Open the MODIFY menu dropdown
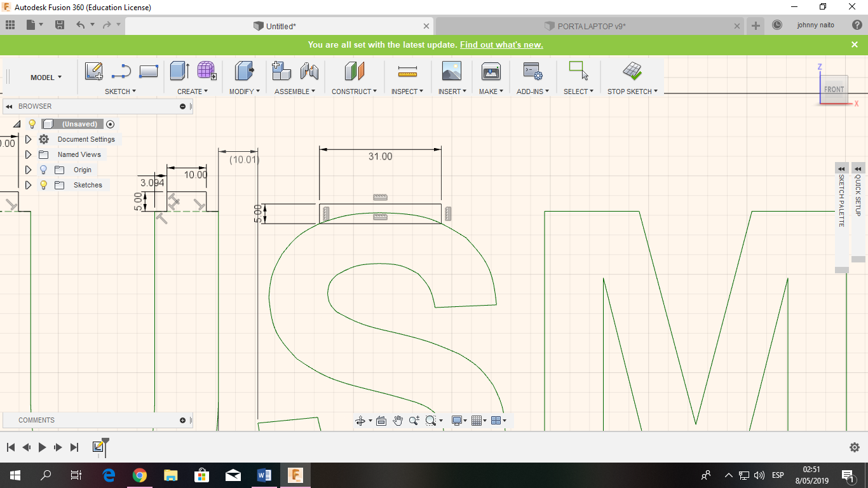This screenshot has width=868, height=488. coord(245,91)
